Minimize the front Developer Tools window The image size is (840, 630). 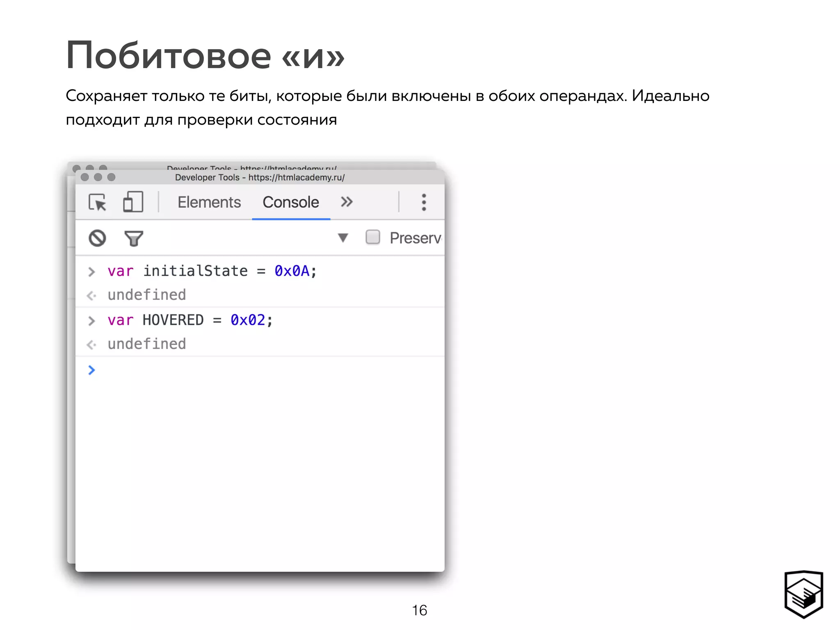[x=98, y=177]
